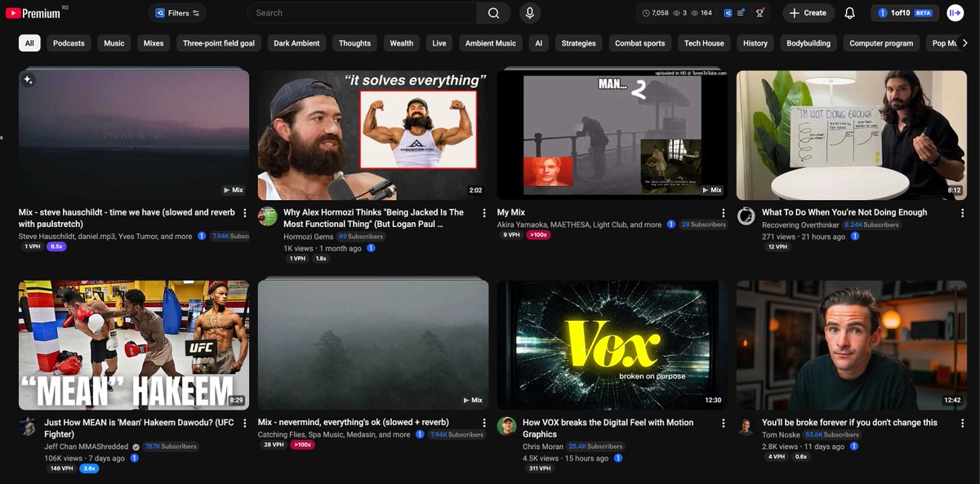
Task: Start voice search with microphone icon
Action: (530, 13)
